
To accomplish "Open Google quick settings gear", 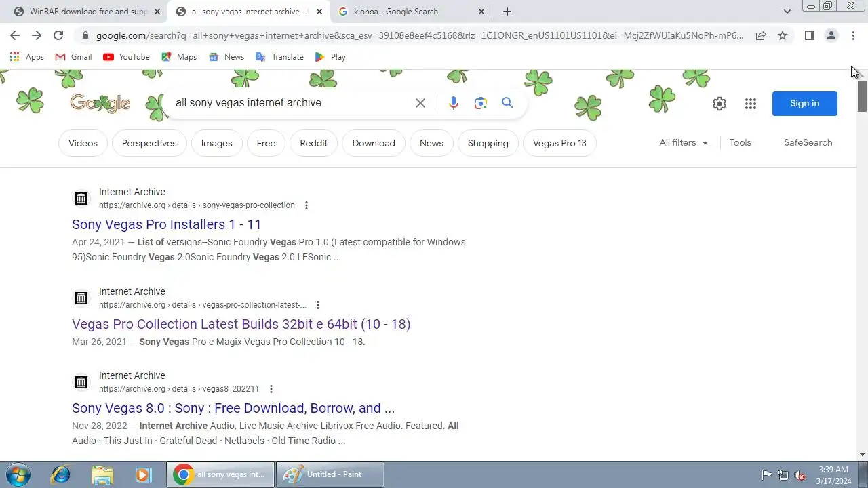I will [x=719, y=103].
